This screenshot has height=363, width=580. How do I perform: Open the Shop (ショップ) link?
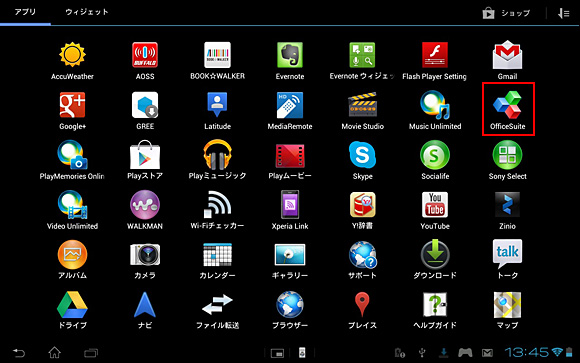(x=506, y=13)
